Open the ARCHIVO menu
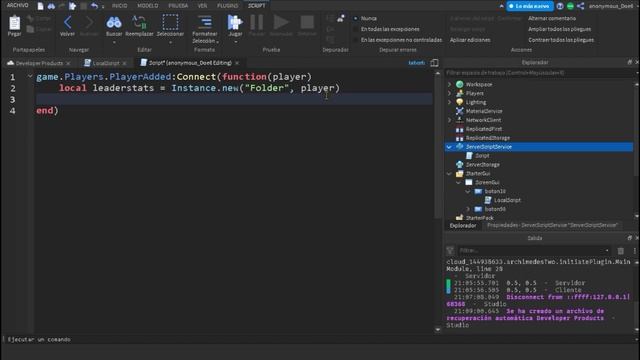The width and height of the screenshot is (640, 360). point(18,5)
